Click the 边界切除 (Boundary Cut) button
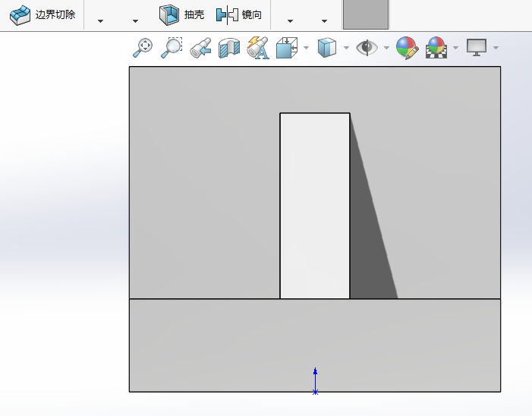 [x=42, y=14]
